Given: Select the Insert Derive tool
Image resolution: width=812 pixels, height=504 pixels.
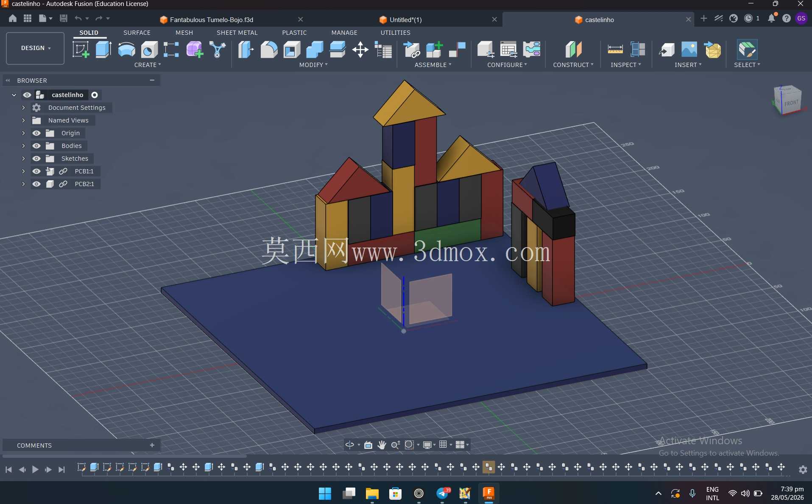Looking at the screenshot, I should click(667, 50).
